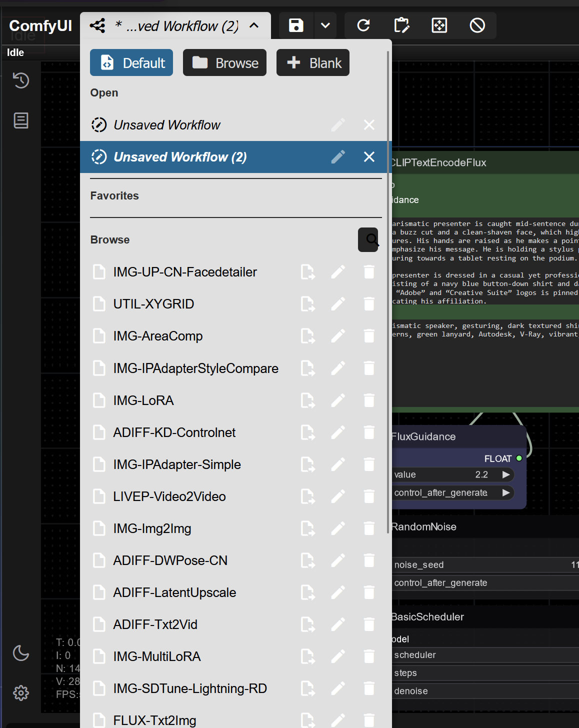Open the save button's dropdown arrow

325,25
